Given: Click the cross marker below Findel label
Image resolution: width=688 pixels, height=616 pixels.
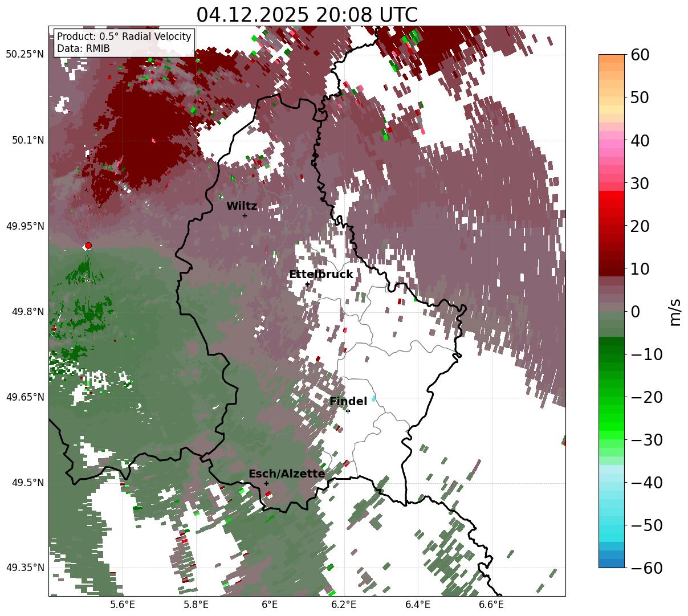Looking at the screenshot, I should click(348, 411).
